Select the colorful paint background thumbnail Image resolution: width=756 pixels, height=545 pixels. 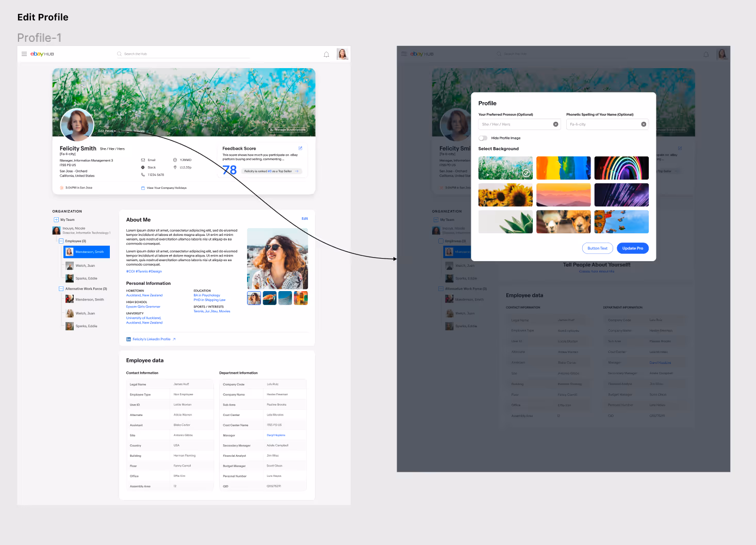(x=564, y=168)
